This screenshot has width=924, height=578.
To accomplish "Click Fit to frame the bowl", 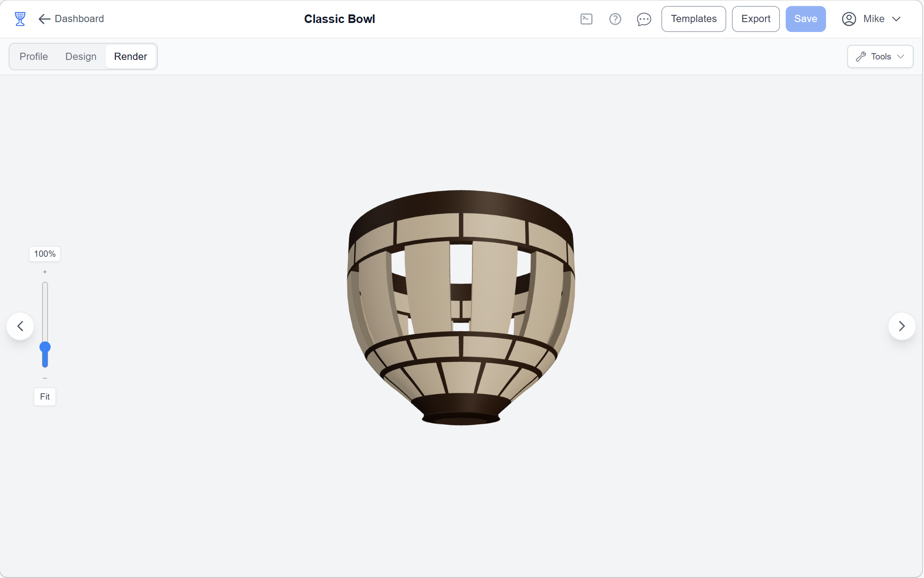I will click(x=45, y=397).
